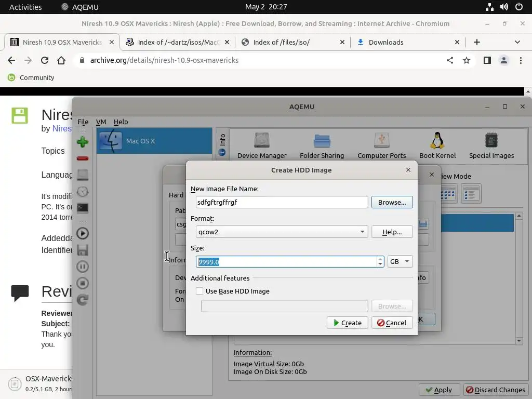Open system volume icon in top bar
The width and height of the screenshot is (532, 399).
[504, 7]
